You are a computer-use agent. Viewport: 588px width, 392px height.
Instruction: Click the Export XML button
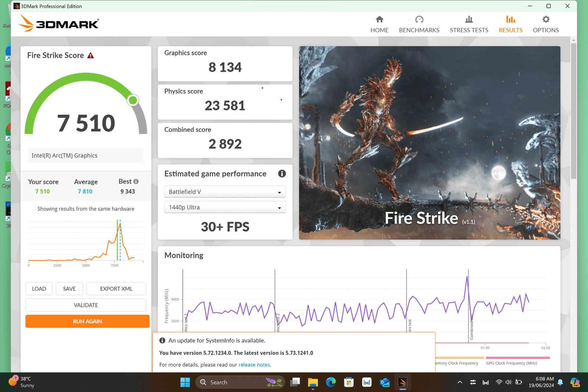pos(116,289)
